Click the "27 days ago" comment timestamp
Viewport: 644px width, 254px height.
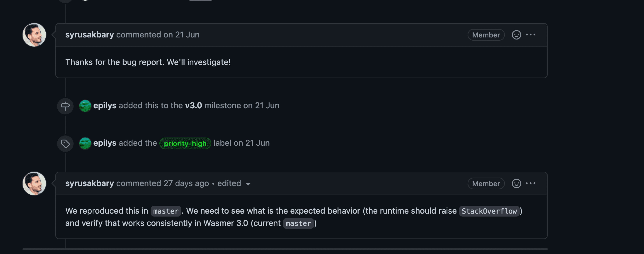tap(186, 184)
